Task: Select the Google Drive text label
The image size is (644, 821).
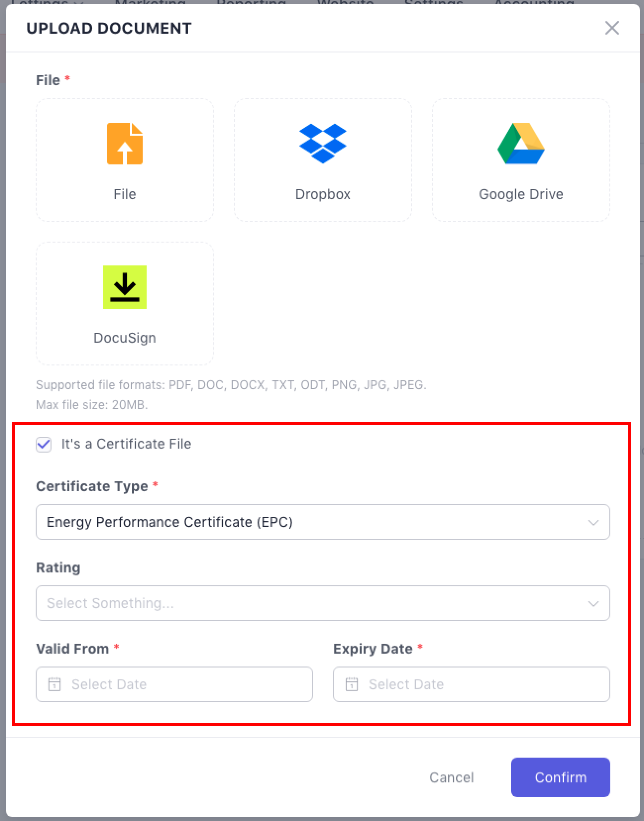Action: coord(521,194)
